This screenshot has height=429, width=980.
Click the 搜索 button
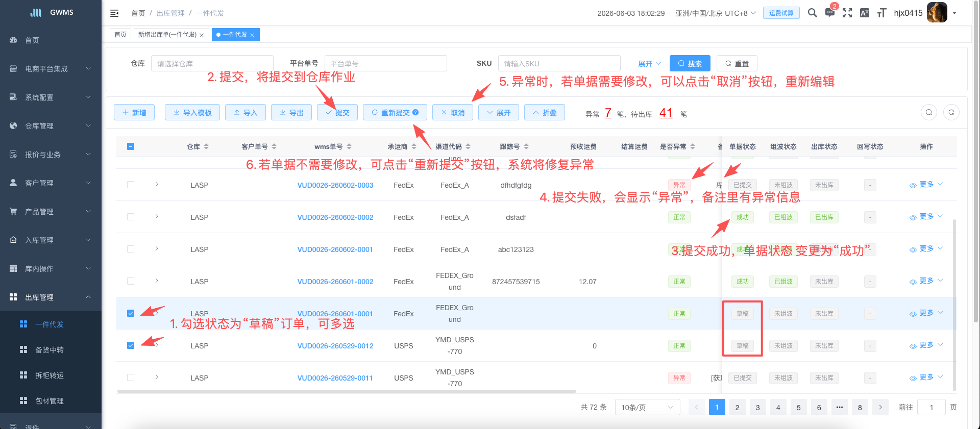tap(690, 63)
